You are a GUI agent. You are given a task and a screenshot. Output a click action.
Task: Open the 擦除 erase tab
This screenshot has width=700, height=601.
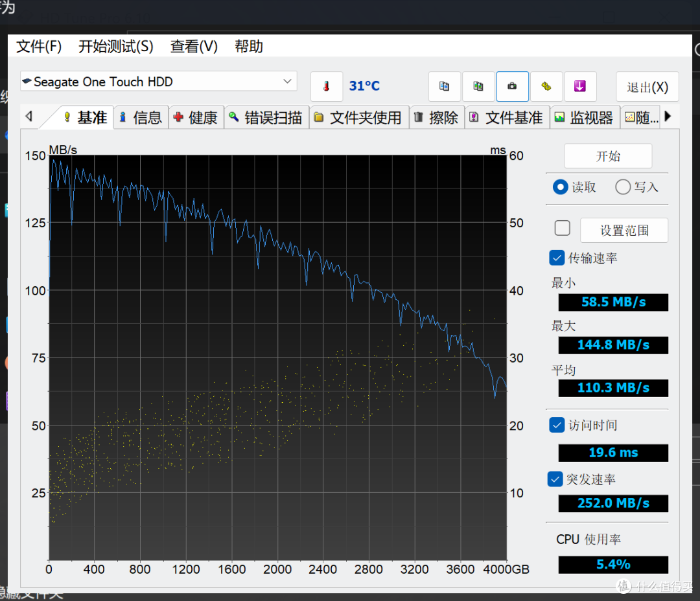pyautogui.click(x=437, y=118)
